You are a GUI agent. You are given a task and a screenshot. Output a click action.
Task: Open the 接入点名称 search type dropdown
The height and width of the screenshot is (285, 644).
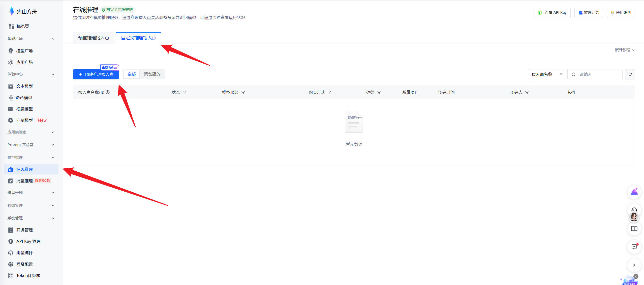(547, 74)
